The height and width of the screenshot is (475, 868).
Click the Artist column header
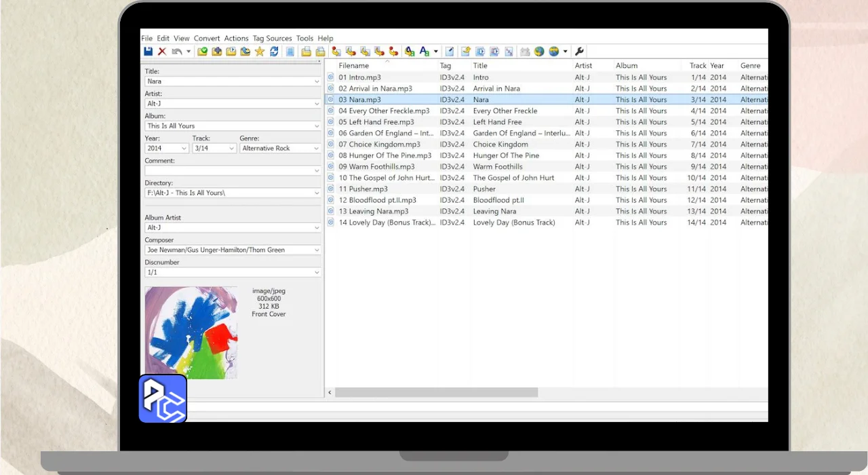tap(583, 66)
